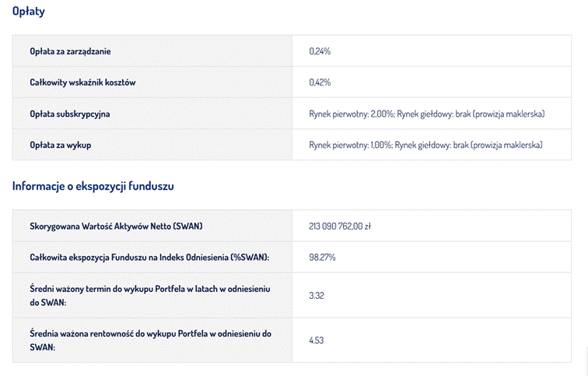Click the Rynek pierwotny: 2,00% subscription fee text
Screen dimensions: 588x376
pos(427,114)
